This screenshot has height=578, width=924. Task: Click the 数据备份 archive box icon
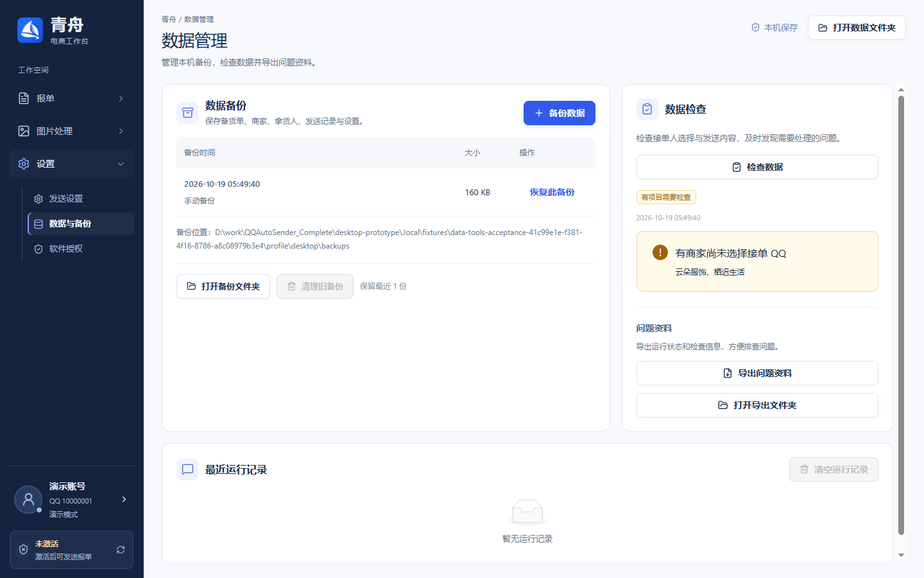tap(187, 112)
